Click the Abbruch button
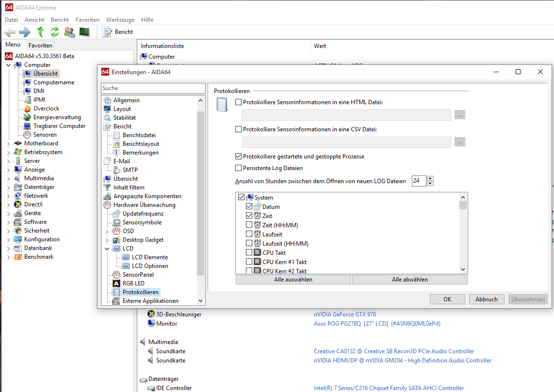The image size is (554, 392). 487,299
